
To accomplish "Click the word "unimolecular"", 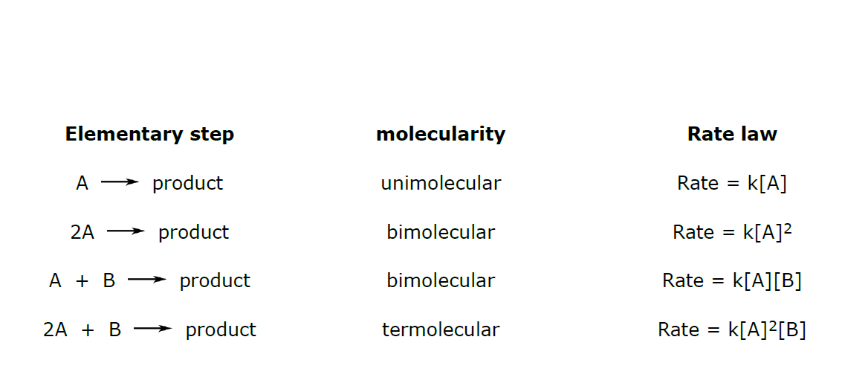I will (441, 183).
